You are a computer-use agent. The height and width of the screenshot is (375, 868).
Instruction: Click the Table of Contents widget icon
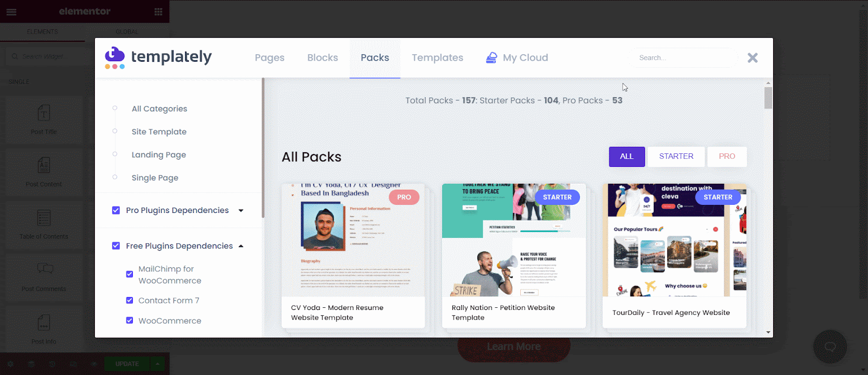pyautogui.click(x=44, y=218)
